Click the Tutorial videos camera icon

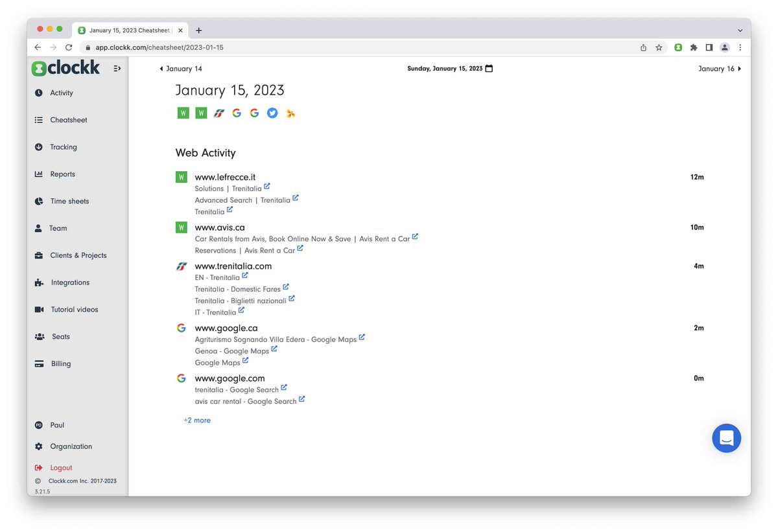pyautogui.click(x=39, y=310)
